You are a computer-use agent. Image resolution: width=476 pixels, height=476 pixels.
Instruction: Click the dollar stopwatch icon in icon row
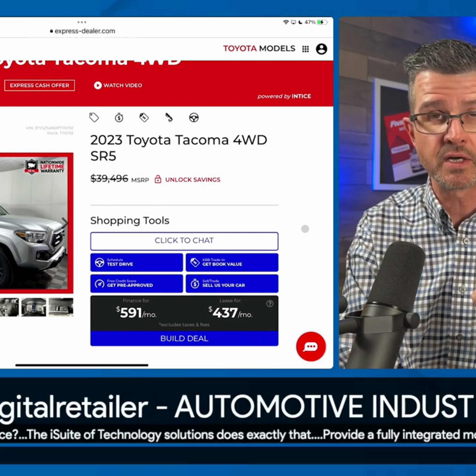pyautogui.click(x=119, y=118)
